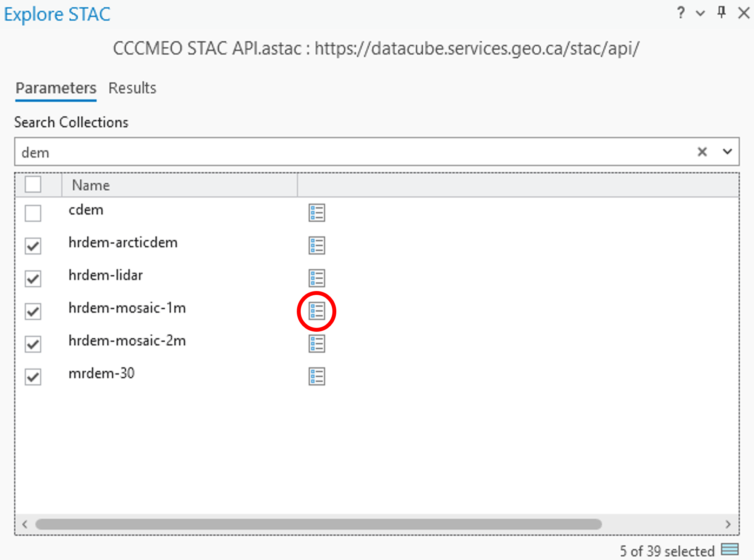Click show selected icon beside selection count
754x560 pixels.
(x=730, y=550)
